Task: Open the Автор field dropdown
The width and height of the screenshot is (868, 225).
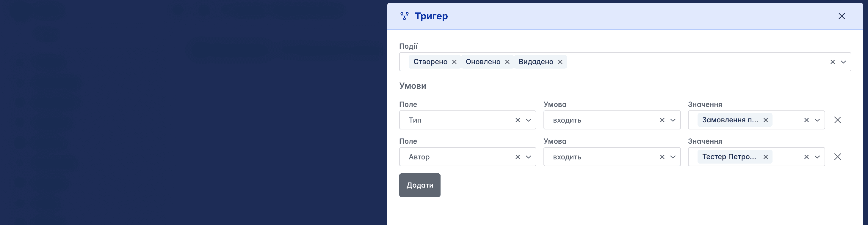Action: [529, 157]
